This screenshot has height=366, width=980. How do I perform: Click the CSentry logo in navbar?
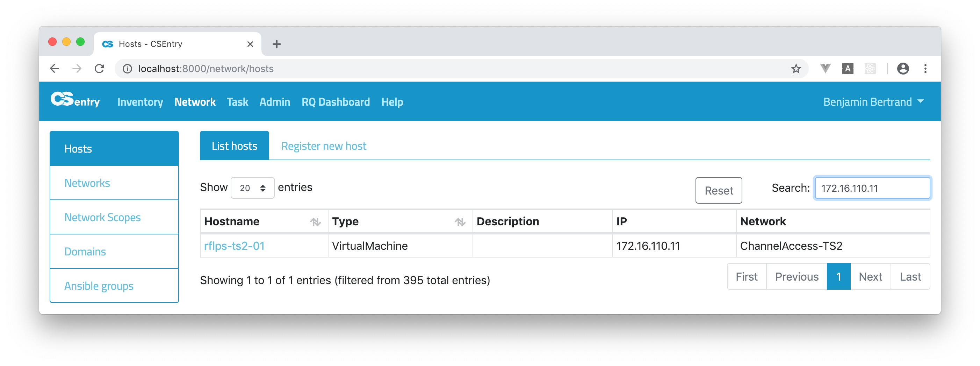pos(75,100)
